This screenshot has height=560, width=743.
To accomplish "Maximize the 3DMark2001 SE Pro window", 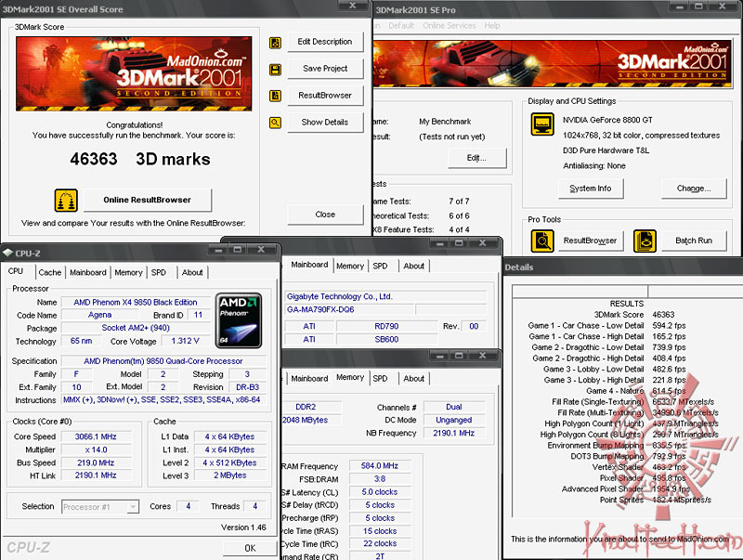I will (x=699, y=7).
